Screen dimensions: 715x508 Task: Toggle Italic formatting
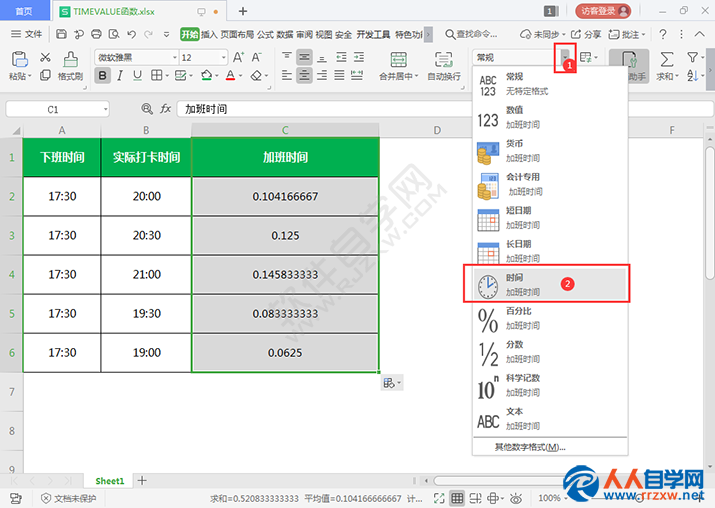click(120, 75)
